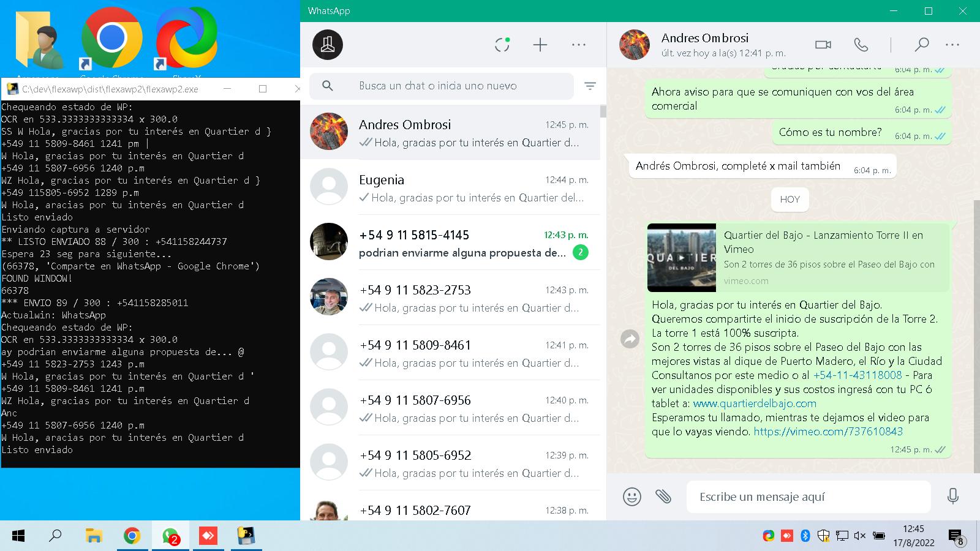Click the 'Andrés Ombrosi, completé x mail también' message
Screen dimensions: 980x551
(x=763, y=166)
